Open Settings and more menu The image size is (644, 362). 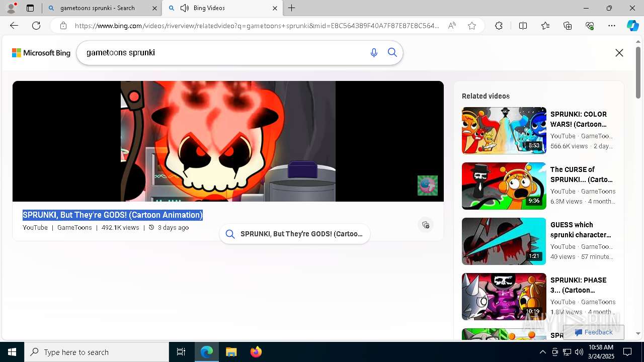(612, 26)
